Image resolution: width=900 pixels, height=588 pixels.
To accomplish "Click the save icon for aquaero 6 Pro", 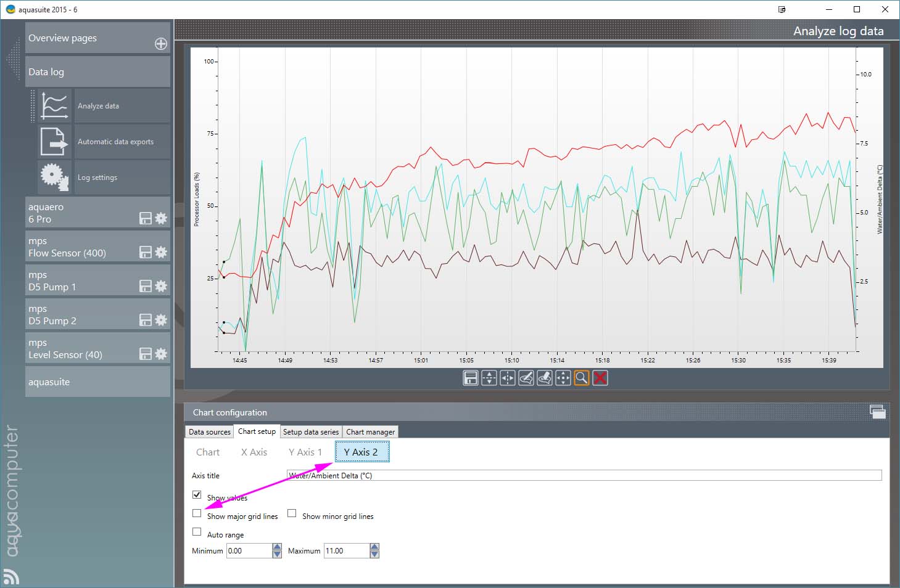I will coord(146,218).
